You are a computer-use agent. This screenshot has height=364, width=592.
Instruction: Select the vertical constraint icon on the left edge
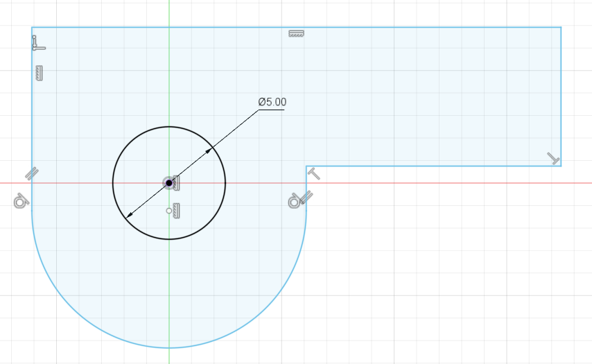[x=39, y=73]
